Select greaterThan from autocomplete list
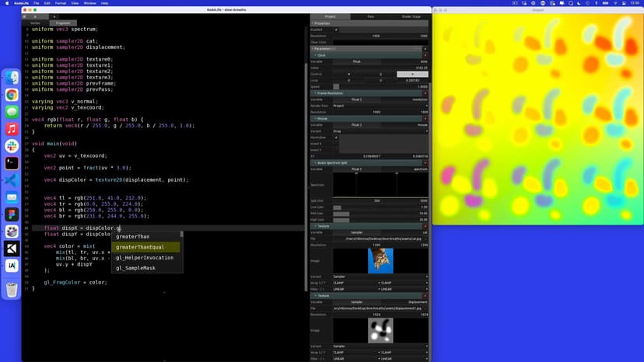The height and width of the screenshot is (362, 644). (x=133, y=237)
